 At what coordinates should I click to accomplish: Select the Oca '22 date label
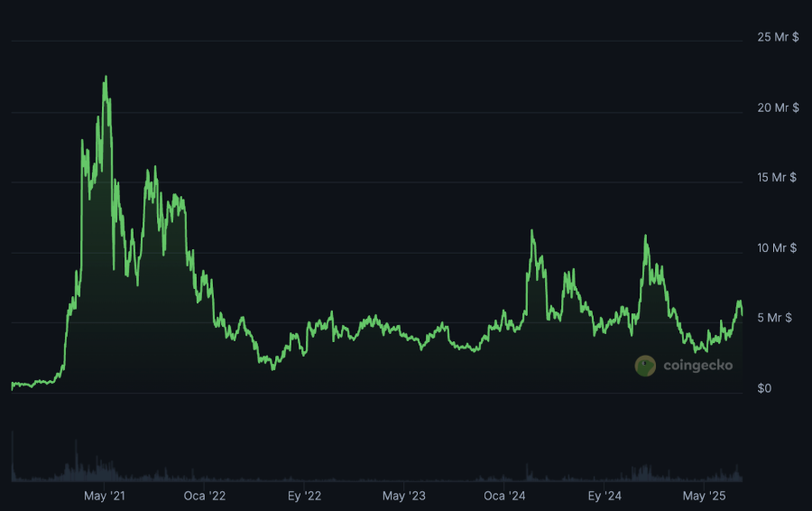[205, 496]
